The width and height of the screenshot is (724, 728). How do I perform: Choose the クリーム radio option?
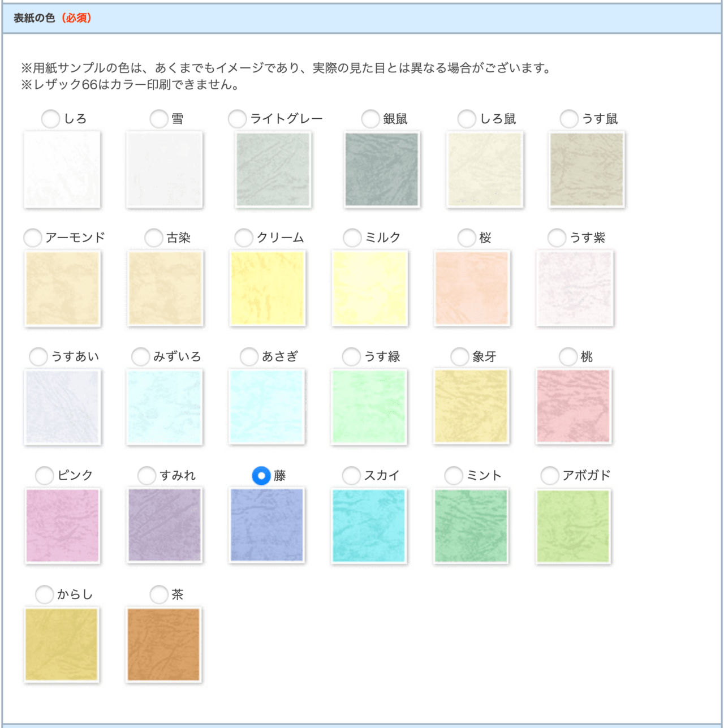[x=244, y=238]
